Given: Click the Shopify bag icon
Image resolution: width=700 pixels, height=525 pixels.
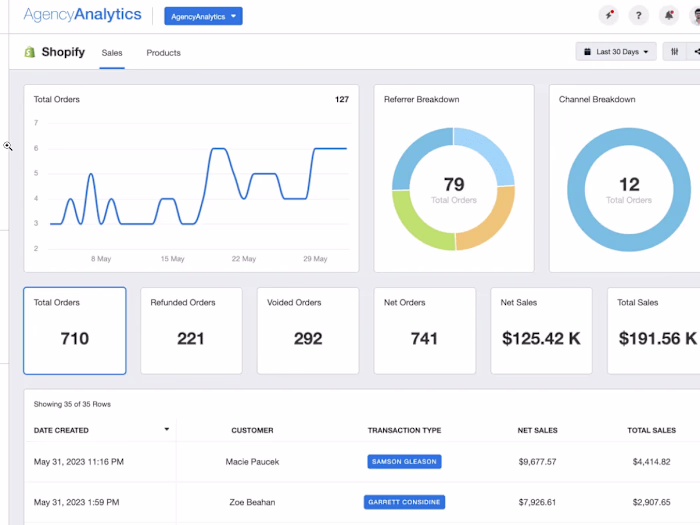Looking at the screenshot, I should coord(30,52).
